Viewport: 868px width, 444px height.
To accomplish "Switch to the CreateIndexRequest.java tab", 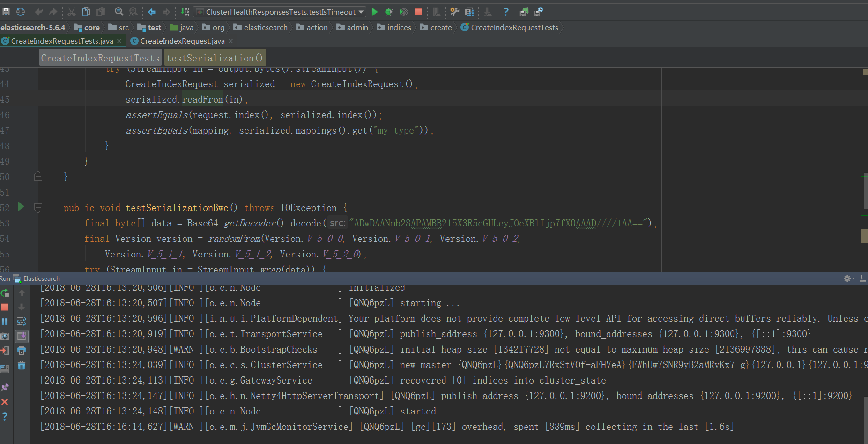I will click(x=182, y=41).
